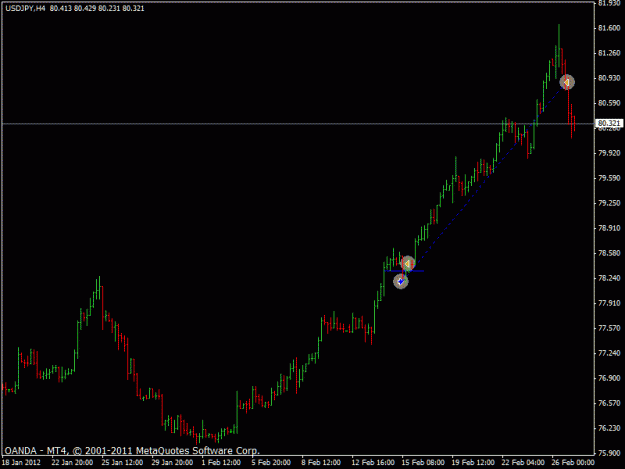
Task: Click the 22 Feb 04:00 time label
Action: coord(523,463)
